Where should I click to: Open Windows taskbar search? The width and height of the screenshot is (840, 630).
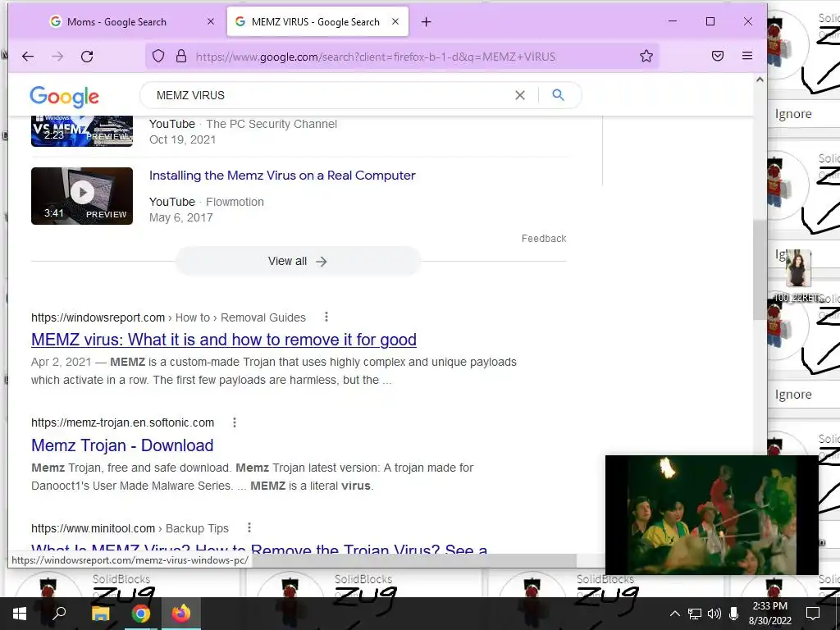click(59, 614)
